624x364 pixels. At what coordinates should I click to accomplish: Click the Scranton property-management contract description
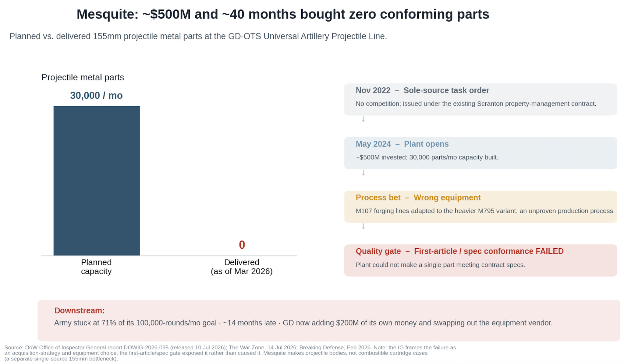pos(476,103)
